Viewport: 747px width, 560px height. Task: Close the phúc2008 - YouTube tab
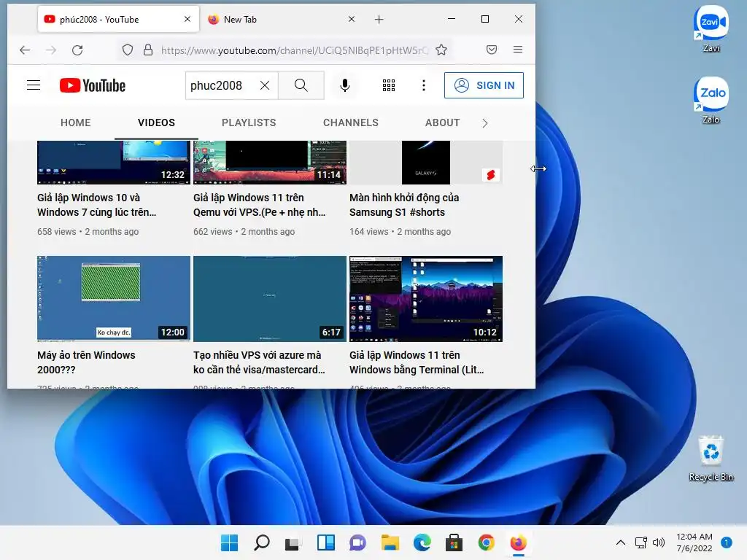pyautogui.click(x=187, y=19)
